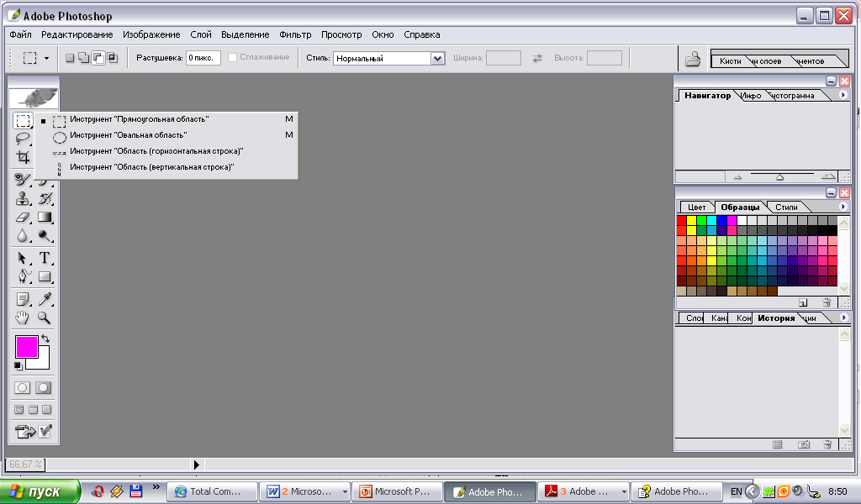Select the Clone Stamp tool
861x504 pixels.
click(22, 198)
